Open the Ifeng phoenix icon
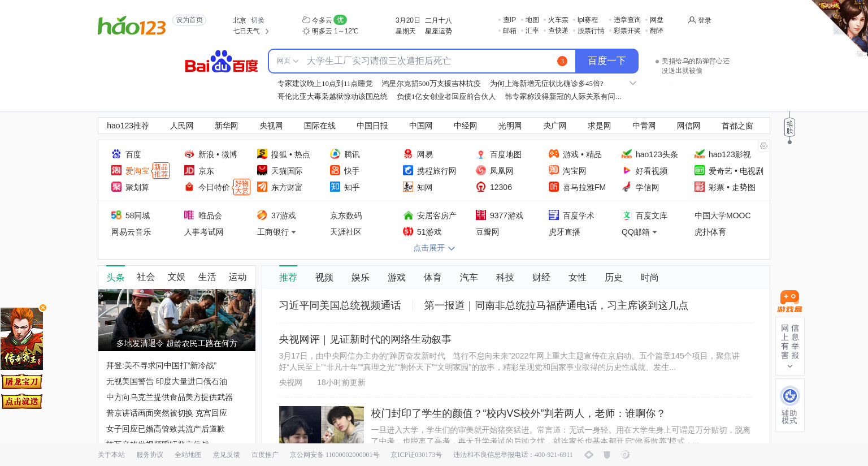This screenshot has width=868, height=466. tap(481, 170)
